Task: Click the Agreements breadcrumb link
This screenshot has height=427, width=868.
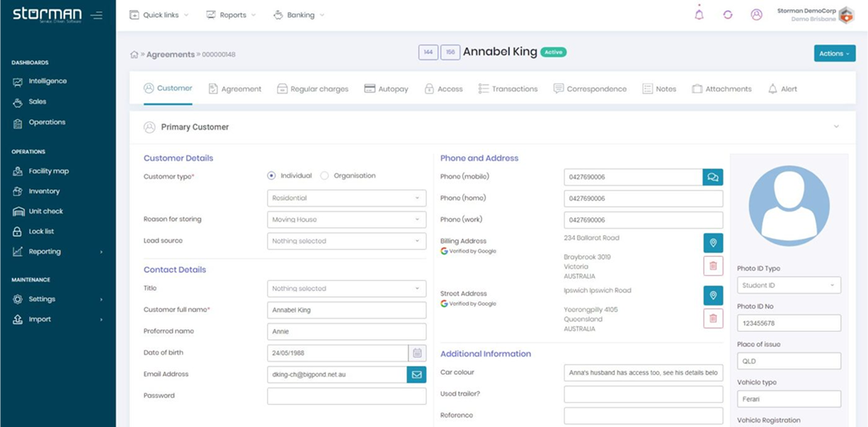Action: point(170,55)
